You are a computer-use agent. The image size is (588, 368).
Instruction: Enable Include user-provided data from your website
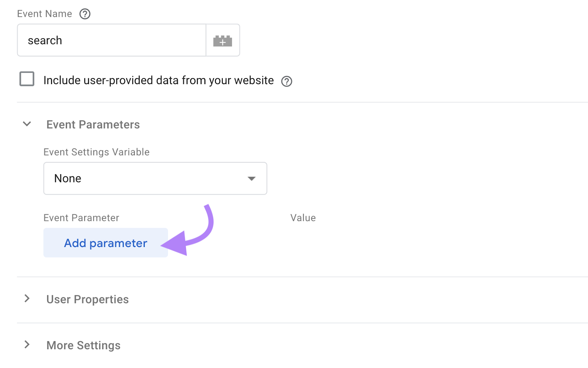26,79
